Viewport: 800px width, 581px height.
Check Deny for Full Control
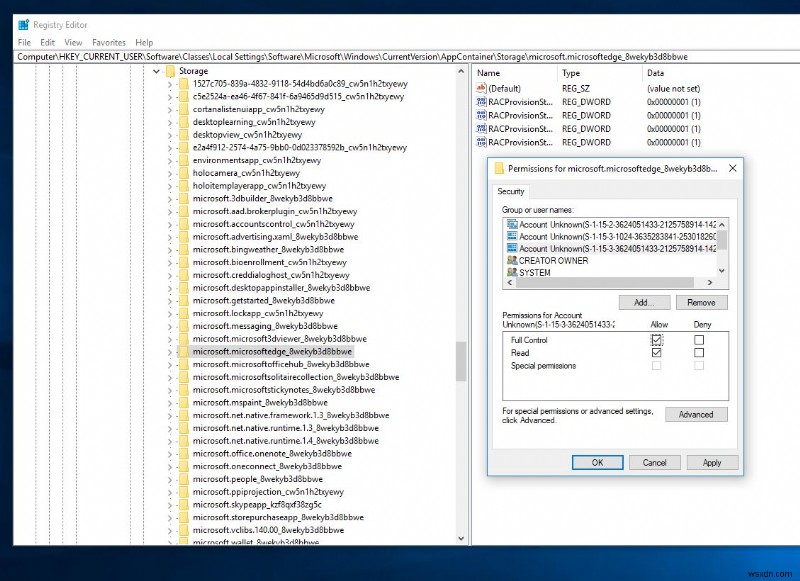[697, 339]
